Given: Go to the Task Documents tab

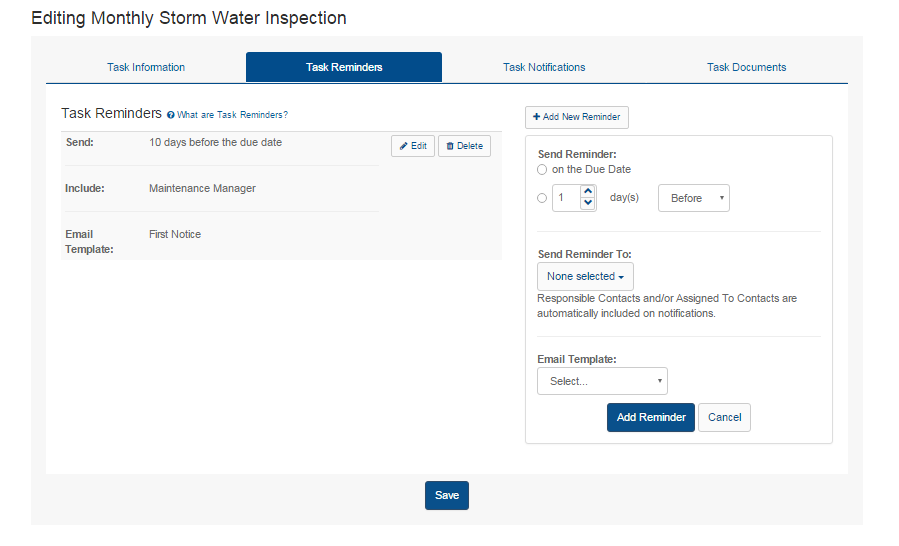Looking at the screenshot, I should (x=746, y=67).
